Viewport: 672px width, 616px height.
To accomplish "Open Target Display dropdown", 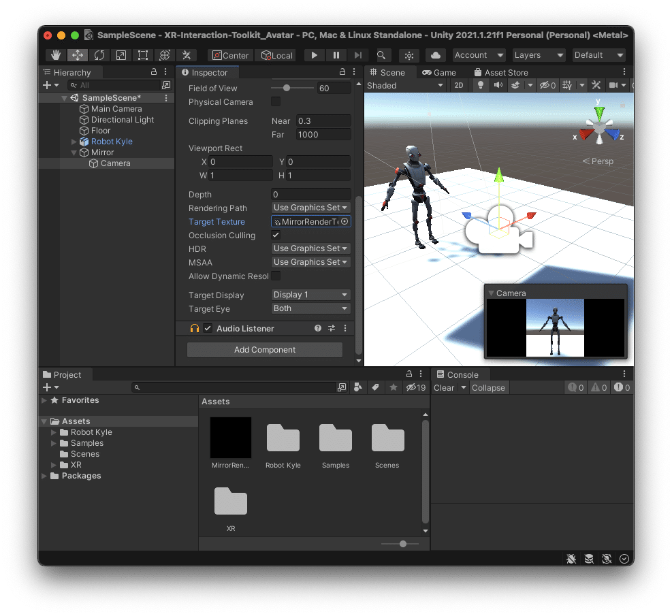I will point(310,295).
